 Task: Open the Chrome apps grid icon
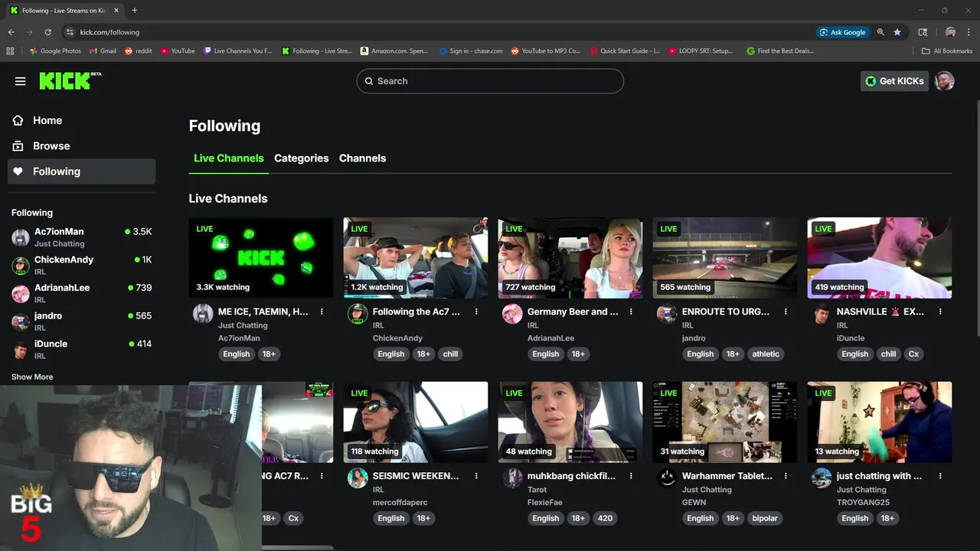click(x=10, y=51)
